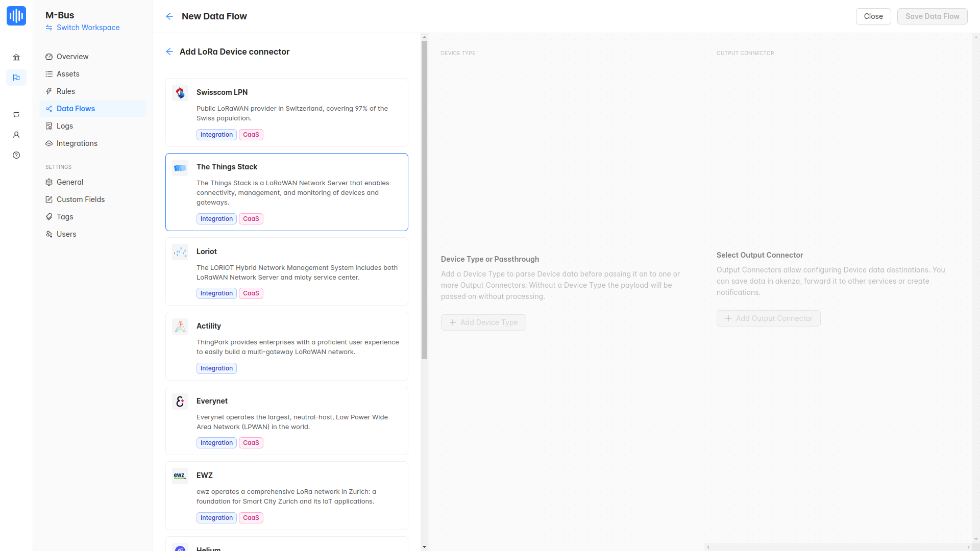The height and width of the screenshot is (551, 980).
Task: Open the user profile icon in left rail
Action: pyautogui.click(x=16, y=135)
